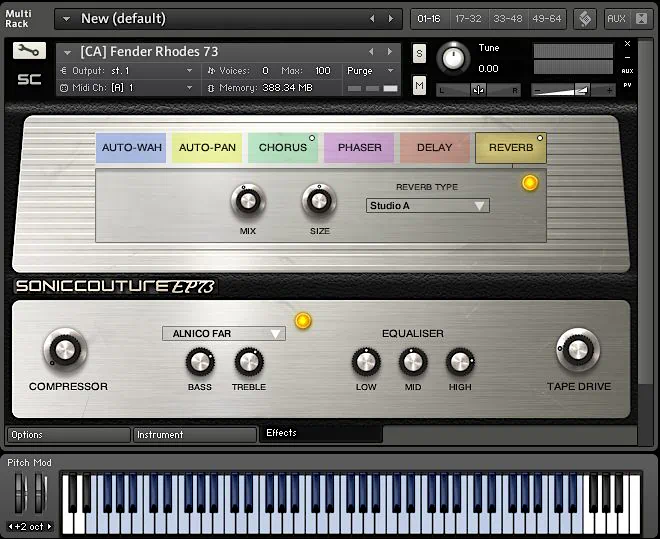
Task: Open the Kontakt master logo button
Action: [585, 19]
